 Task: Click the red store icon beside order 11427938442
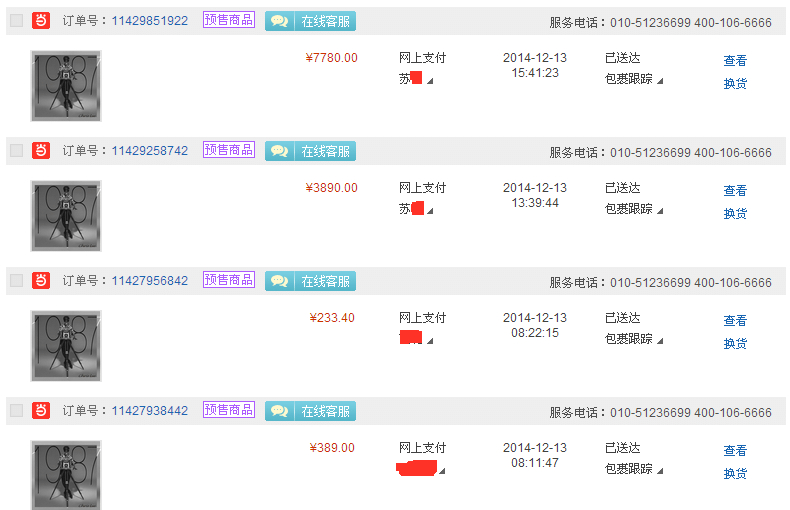pos(41,410)
